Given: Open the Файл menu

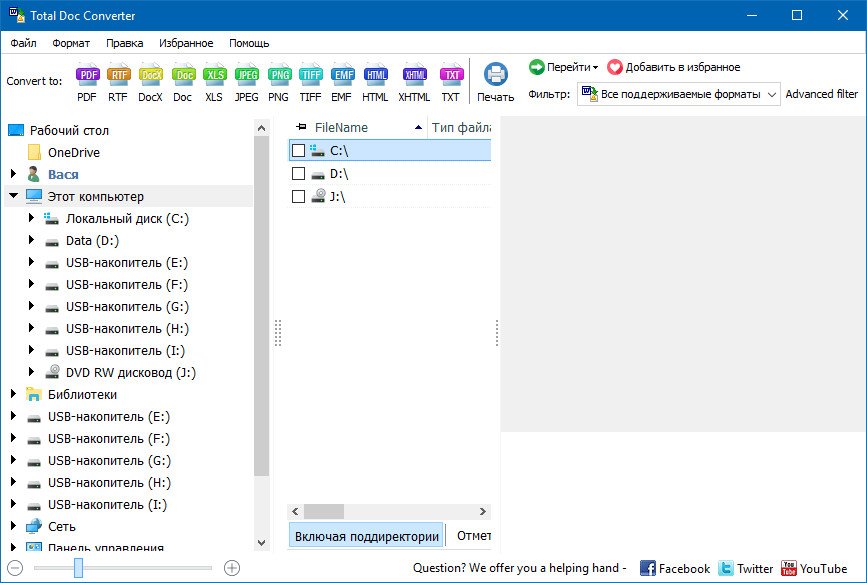Looking at the screenshot, I should coord(24,43).
